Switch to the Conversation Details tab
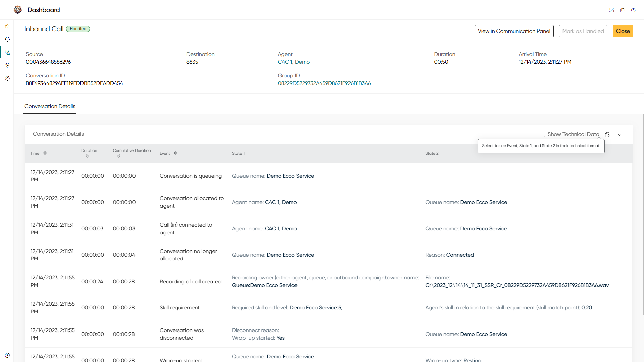 [50, 106]
